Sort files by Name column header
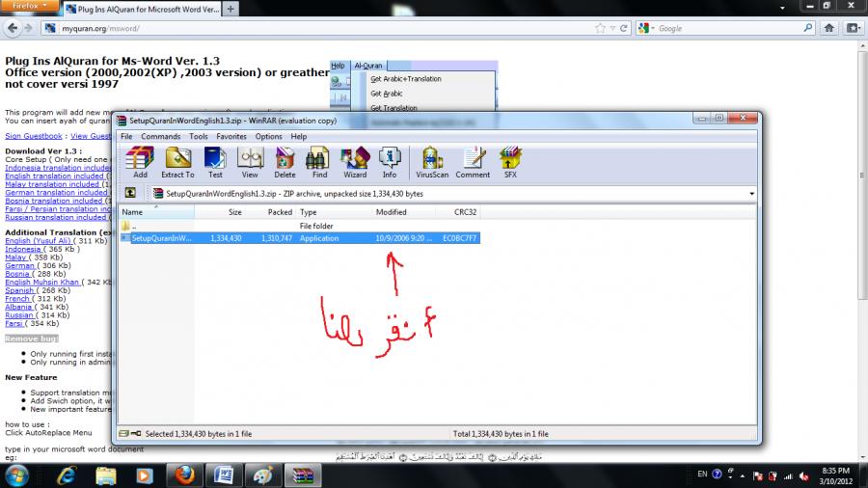The width and height of the screenshot is (868, 488). (x=133, y=211)
